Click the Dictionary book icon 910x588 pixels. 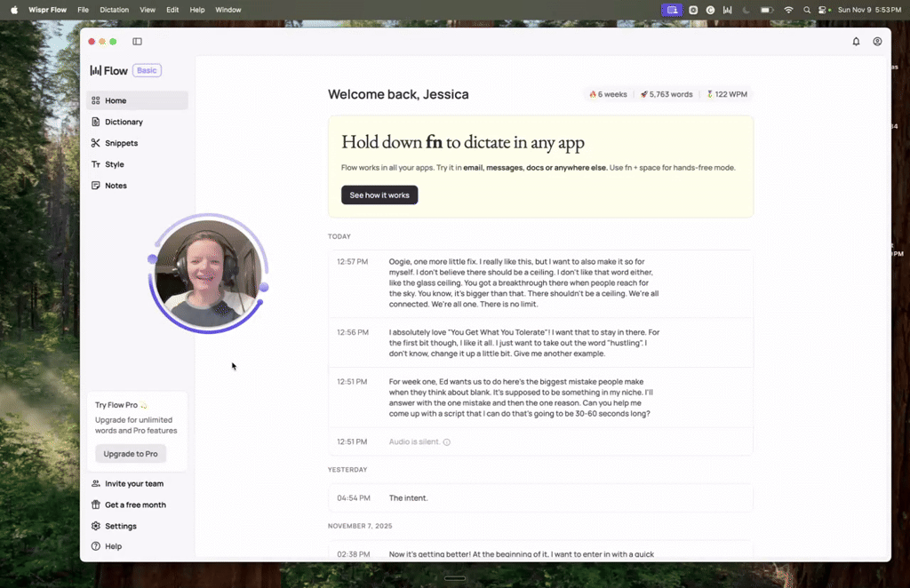[96, 122]
